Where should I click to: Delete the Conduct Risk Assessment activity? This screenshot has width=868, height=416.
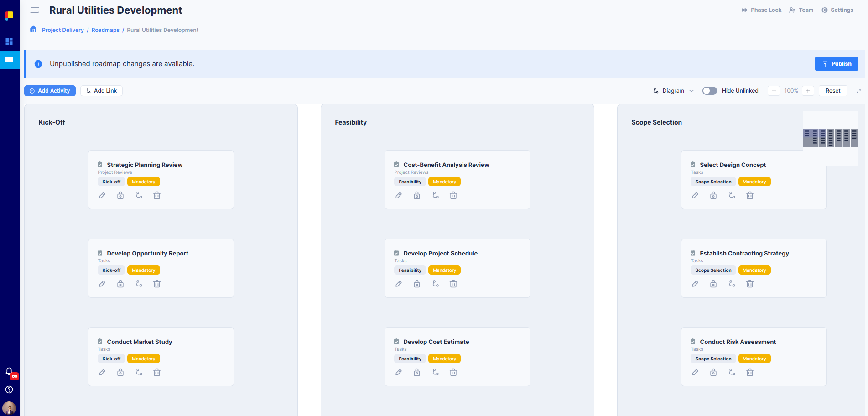750,372
